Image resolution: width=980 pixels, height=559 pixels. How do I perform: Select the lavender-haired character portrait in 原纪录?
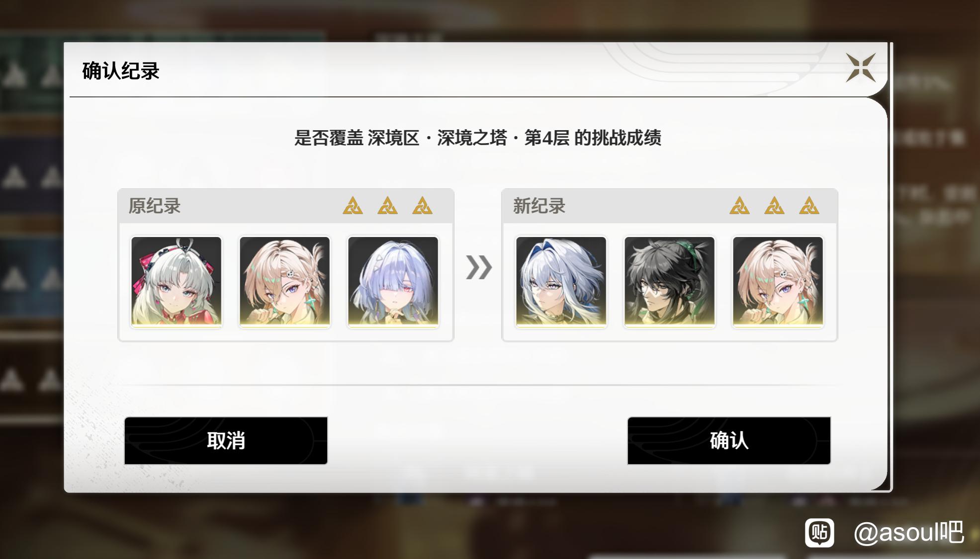point(393,282)
